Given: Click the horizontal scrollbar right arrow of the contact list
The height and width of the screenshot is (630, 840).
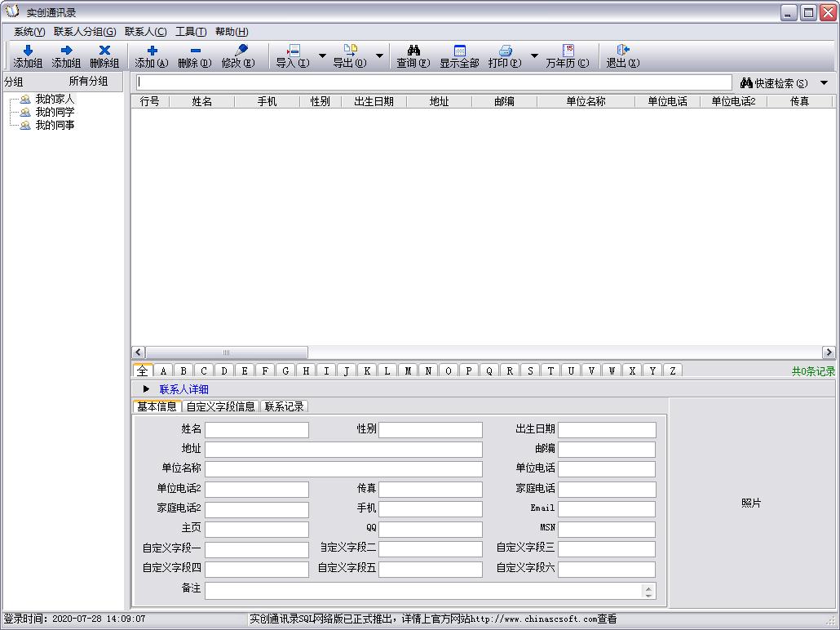Looking at the screenshot, I should tap(829, 353).
